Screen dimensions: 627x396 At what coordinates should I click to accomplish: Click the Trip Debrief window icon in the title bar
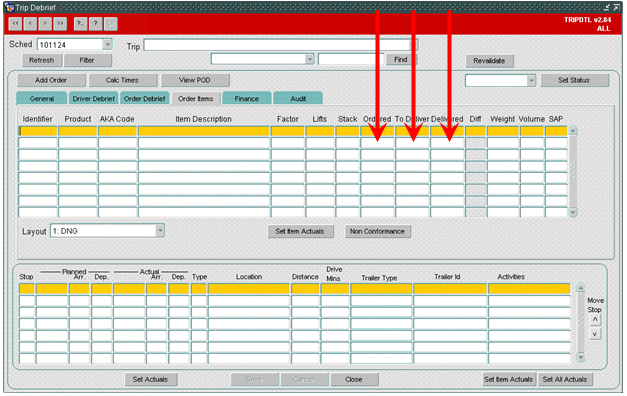coord(10,7)
